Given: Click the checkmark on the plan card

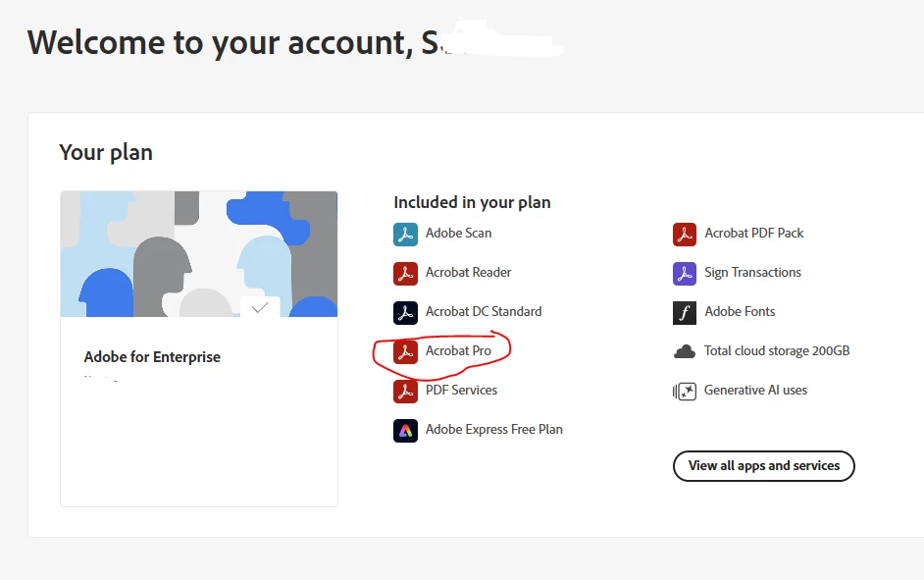Looking at the screenshot, I should click(260, 307).
